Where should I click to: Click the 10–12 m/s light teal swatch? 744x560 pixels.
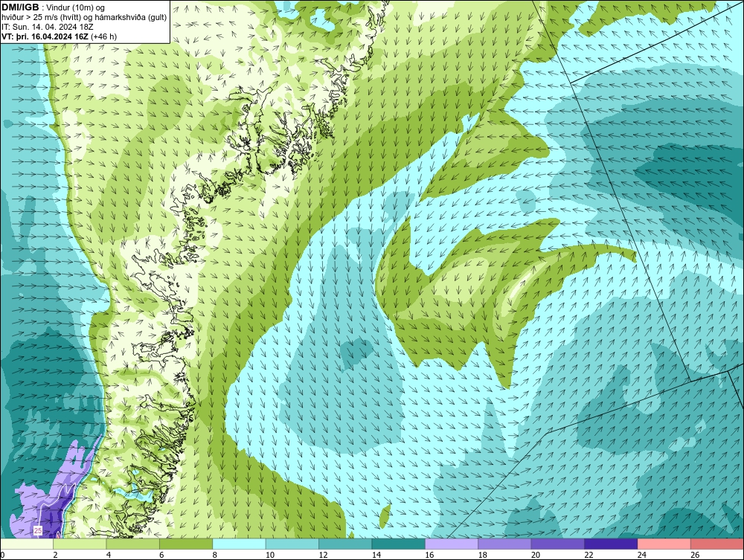pos(292,544)
